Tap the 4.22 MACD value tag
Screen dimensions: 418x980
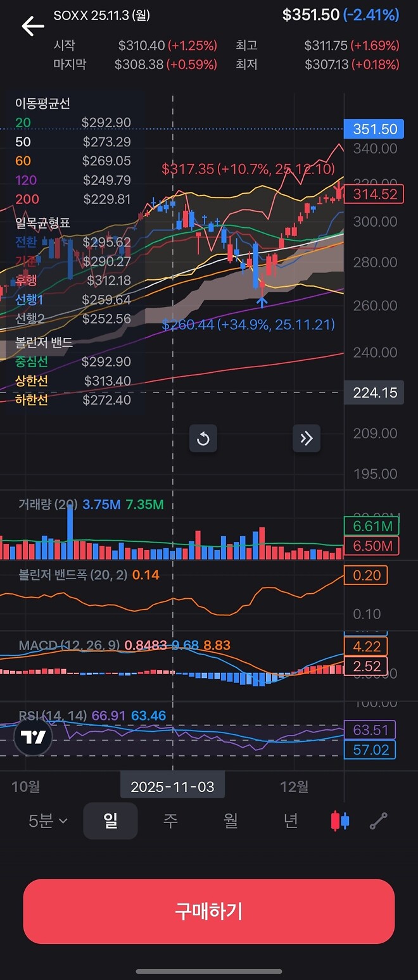pos(366,646)
